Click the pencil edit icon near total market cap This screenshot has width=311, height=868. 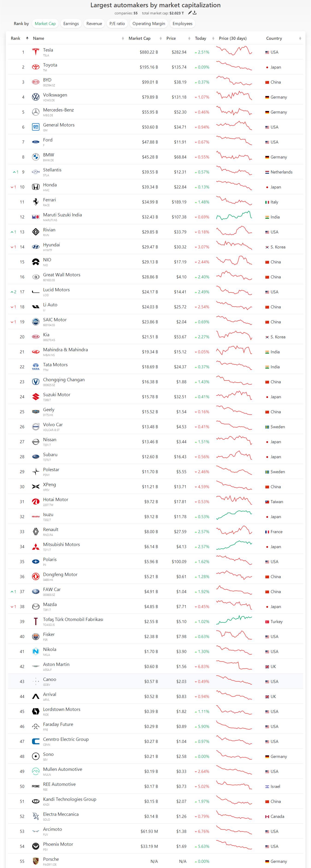pos(190,13)
